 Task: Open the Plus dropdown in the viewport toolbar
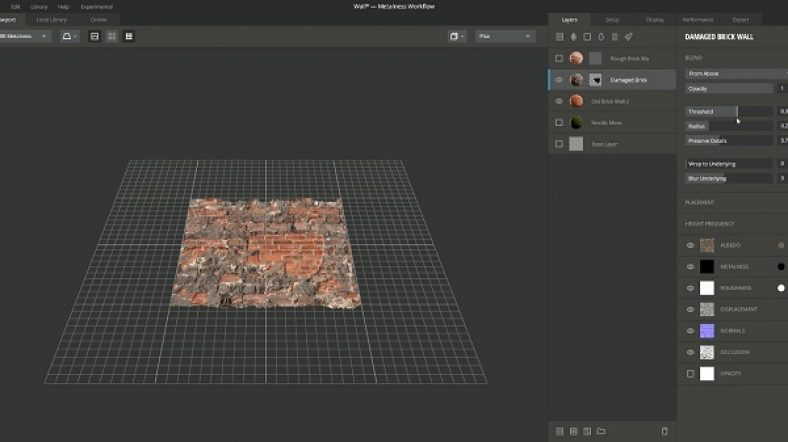coord(505,37)
